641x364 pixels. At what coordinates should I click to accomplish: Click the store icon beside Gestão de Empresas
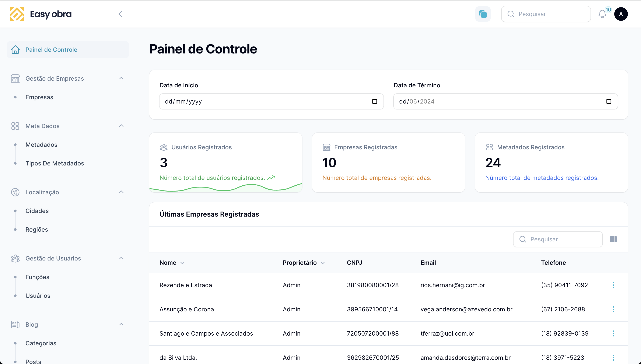(15, 78)
